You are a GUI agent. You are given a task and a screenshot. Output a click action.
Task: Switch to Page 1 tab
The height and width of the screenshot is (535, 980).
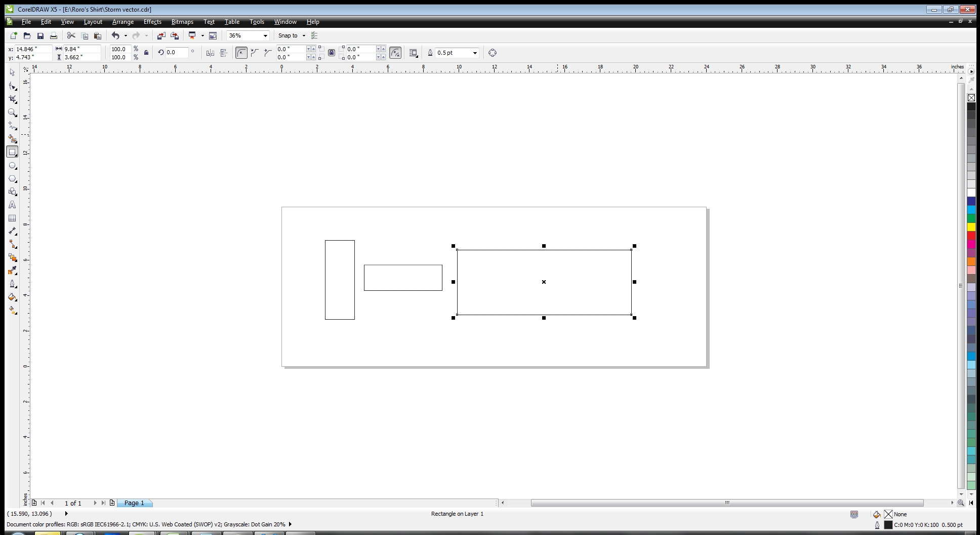click(x=134, y=503)
